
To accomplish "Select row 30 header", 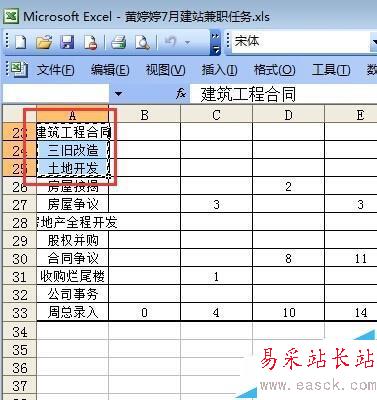I will coord(19,258).
